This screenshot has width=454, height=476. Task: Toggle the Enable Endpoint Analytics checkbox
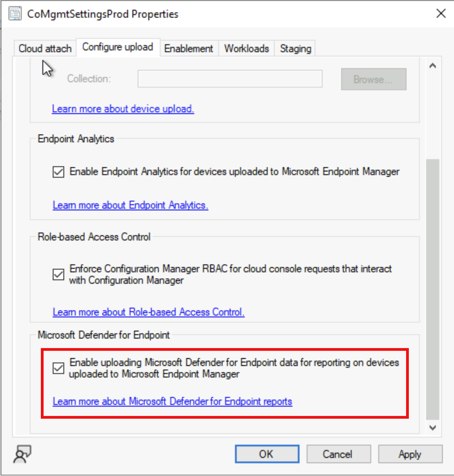59,172
